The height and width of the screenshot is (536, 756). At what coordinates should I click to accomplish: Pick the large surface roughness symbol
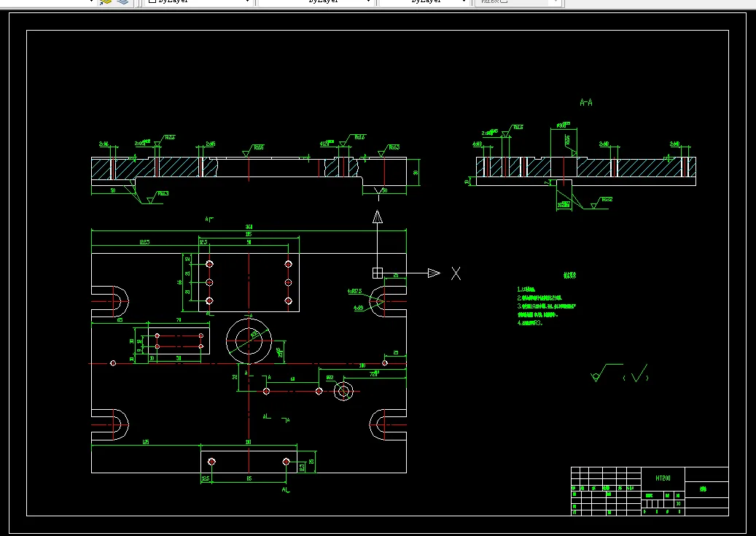tap(606, 373)
